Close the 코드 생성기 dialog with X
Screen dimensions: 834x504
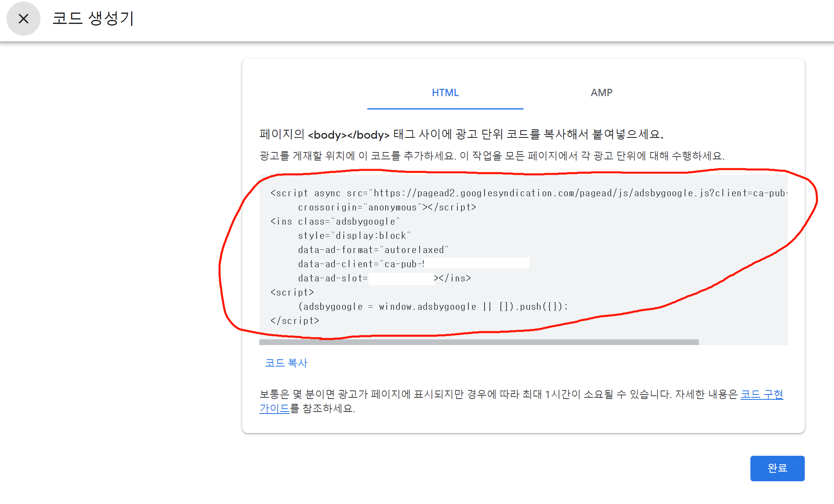[x=24, y=19]
